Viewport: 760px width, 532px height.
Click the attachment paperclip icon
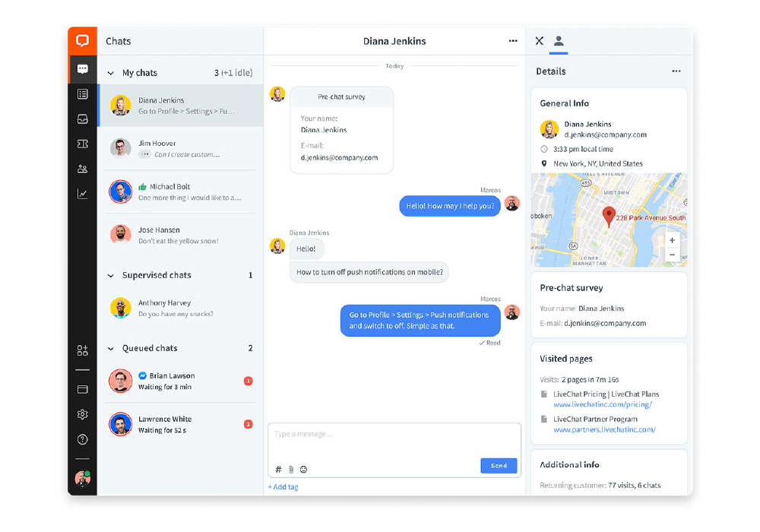[290, 470]
